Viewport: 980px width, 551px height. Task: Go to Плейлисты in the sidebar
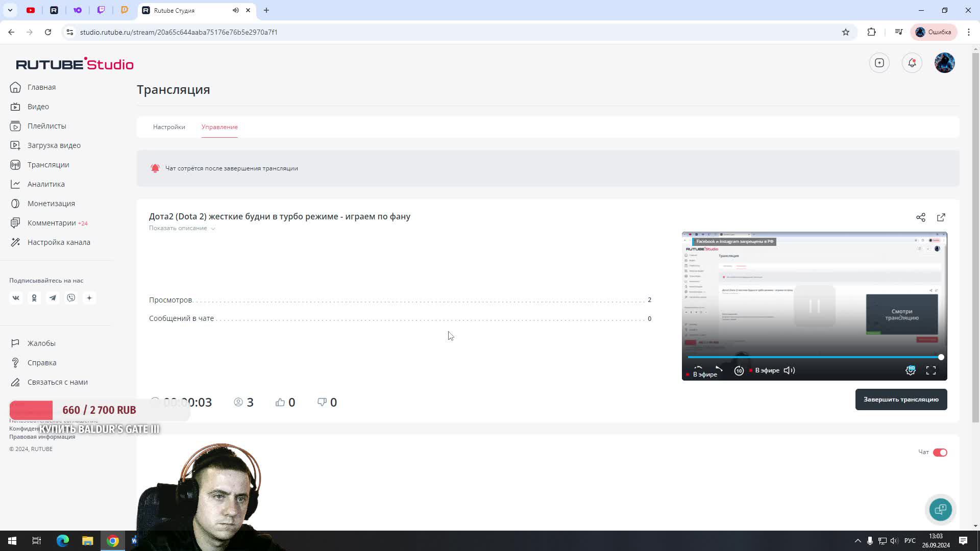pos(38,126)
